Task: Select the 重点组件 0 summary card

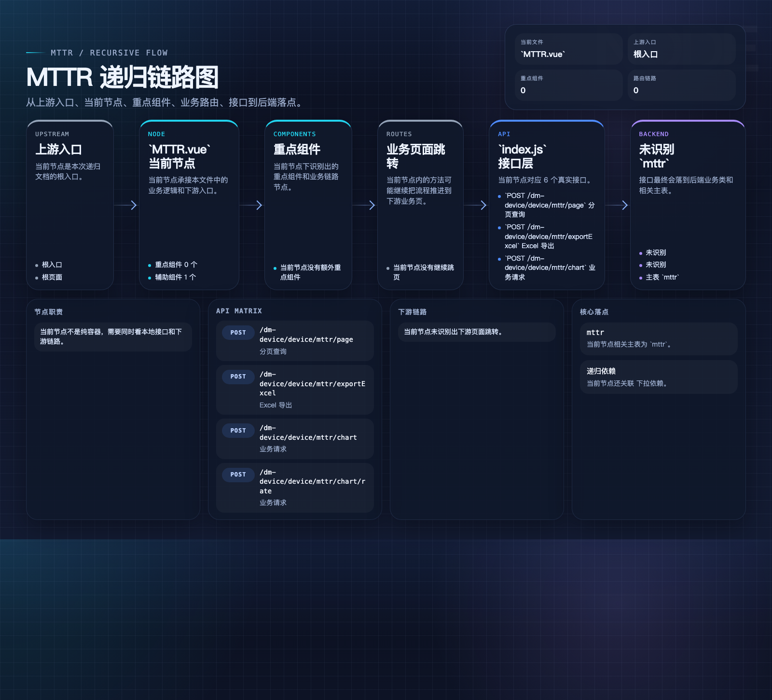Action: 569,85
